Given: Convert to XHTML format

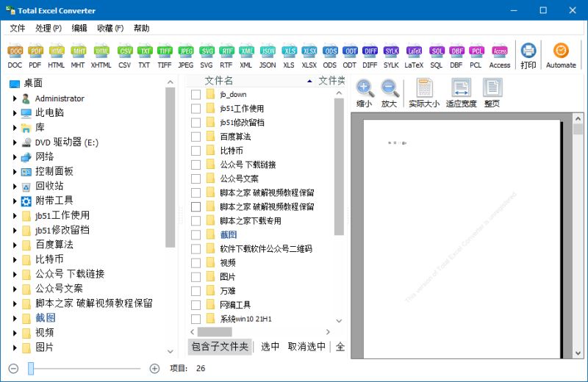Looking at the screenshot, I should tap(101, 57).
